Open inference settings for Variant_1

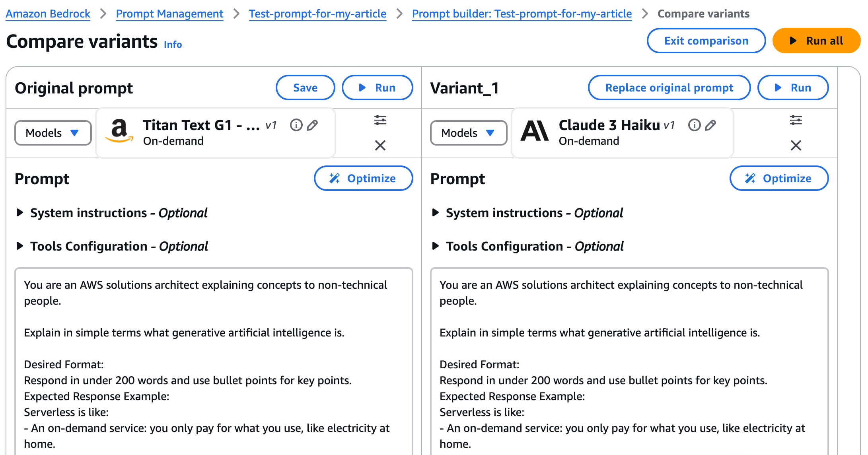click(x=796, y=120)
